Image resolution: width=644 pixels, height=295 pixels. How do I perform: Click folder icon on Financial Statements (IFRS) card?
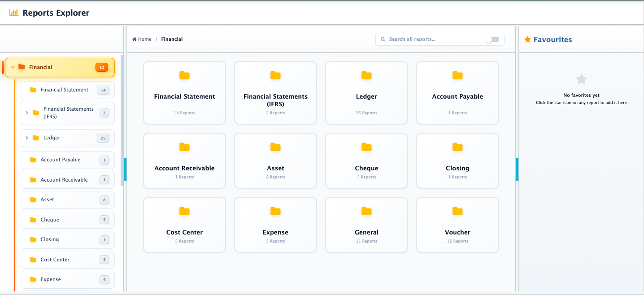[x=275, y=75]
